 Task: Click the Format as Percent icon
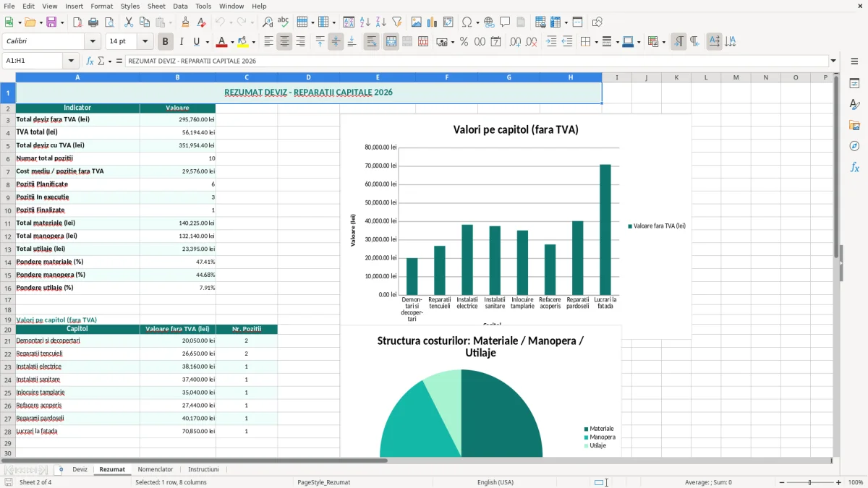tap(464, 42)
